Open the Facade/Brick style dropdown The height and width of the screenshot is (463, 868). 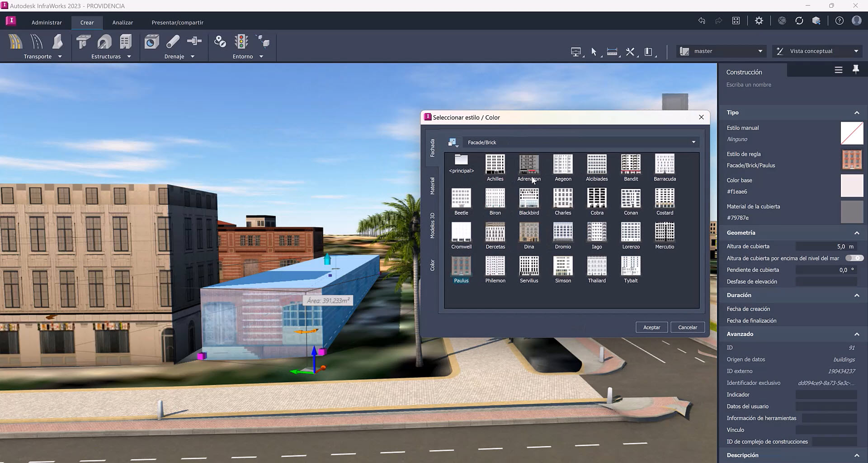tap(693, 142)
